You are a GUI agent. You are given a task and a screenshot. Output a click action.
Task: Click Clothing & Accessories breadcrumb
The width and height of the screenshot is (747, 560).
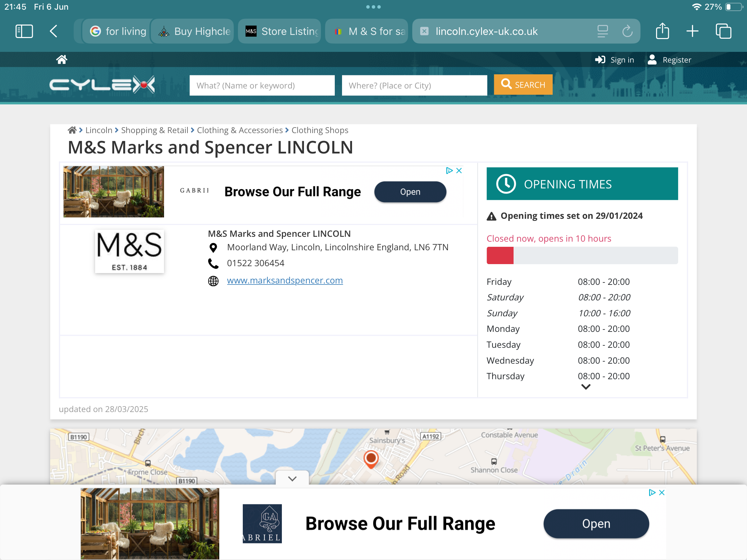[x=240, y=130]
